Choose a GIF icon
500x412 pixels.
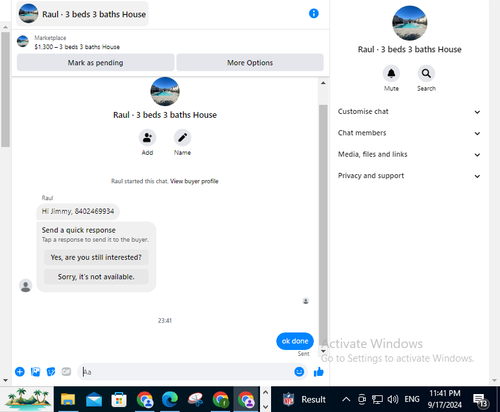pos(66,372)
